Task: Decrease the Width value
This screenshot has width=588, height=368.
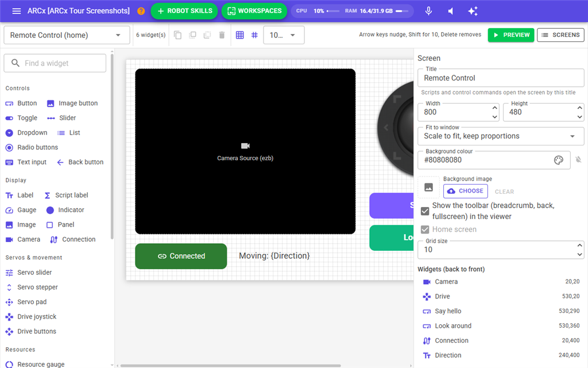Action: click(x=494, y=117)
